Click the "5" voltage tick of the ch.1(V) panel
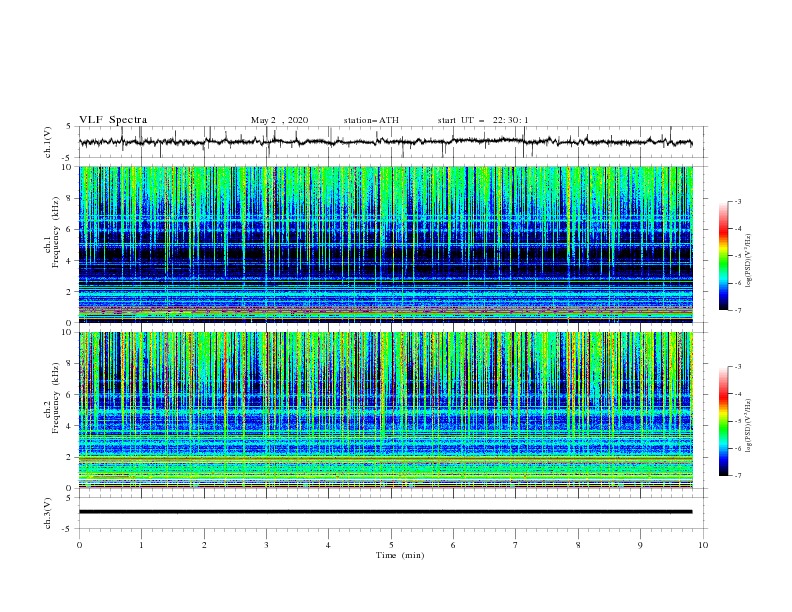 69,127
